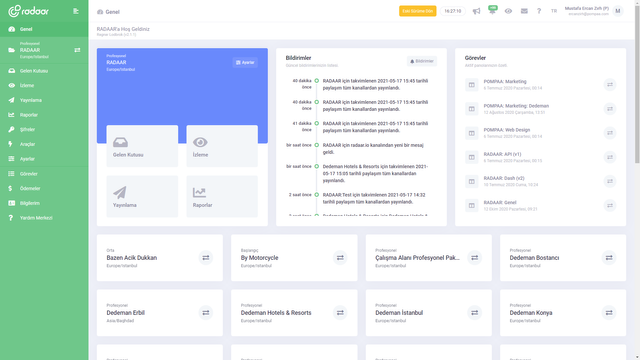Image resolution: width=640 pixels, height=360 pixels.
Task: Click the Genel breadcrumb in the header
Action: (108, 12)
